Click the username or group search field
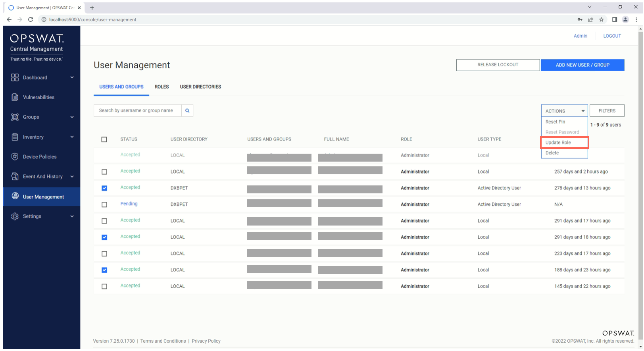Viewport: 644px width, 351px height. click(x=138, y=110)
